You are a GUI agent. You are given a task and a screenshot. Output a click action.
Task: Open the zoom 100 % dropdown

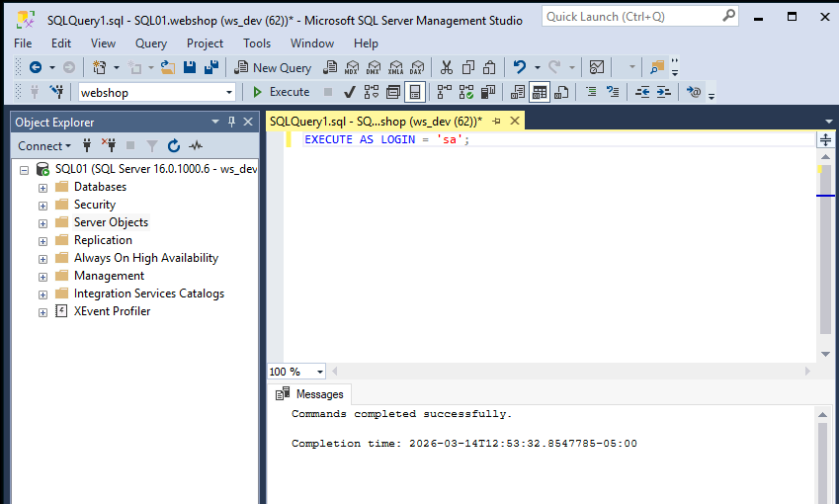(x=319, y=372)
